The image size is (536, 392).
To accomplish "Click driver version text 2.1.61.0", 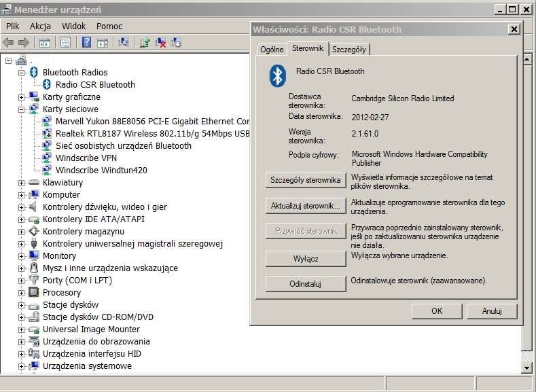I will (x=365, y=134).
